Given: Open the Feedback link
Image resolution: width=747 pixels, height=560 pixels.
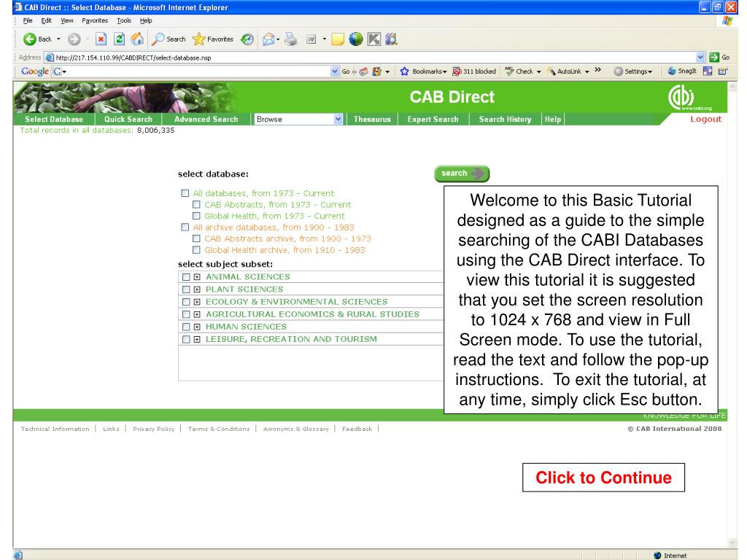Looking at the screenshot, I should (x=357, y=429).
